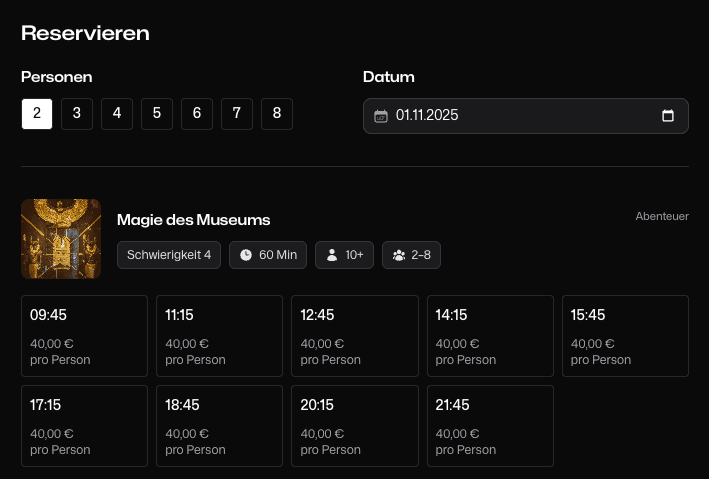709x479 pixels.
Task: Select 2 persons
Action: coord(37,114)
